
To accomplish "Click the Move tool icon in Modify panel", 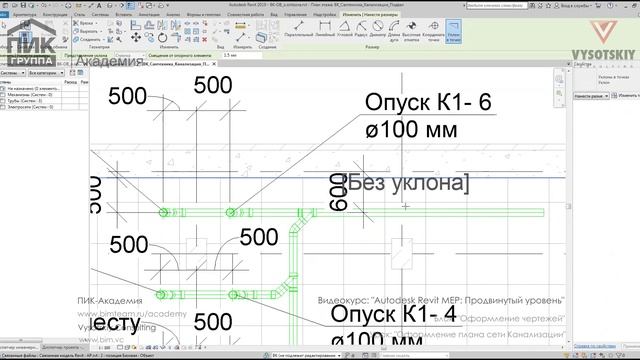I will [x=136, y=38].
